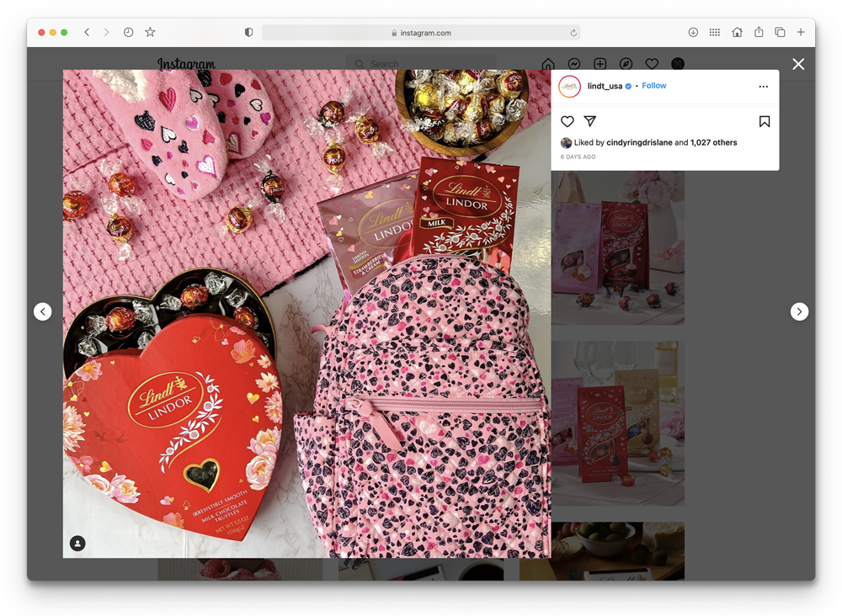842x616 pixels.
Task: View the cindyringdrislane profile
Action: tap(639, 143)
